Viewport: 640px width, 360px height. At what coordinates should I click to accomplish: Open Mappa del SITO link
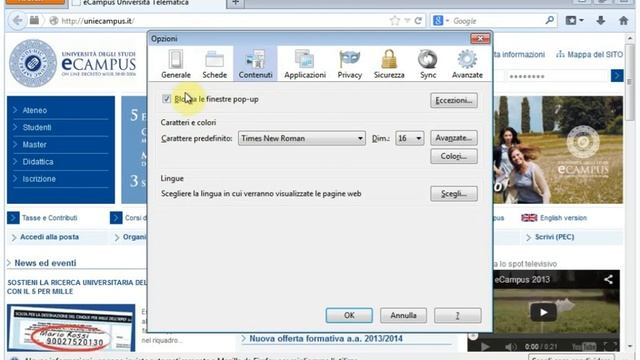click(595, 54)
